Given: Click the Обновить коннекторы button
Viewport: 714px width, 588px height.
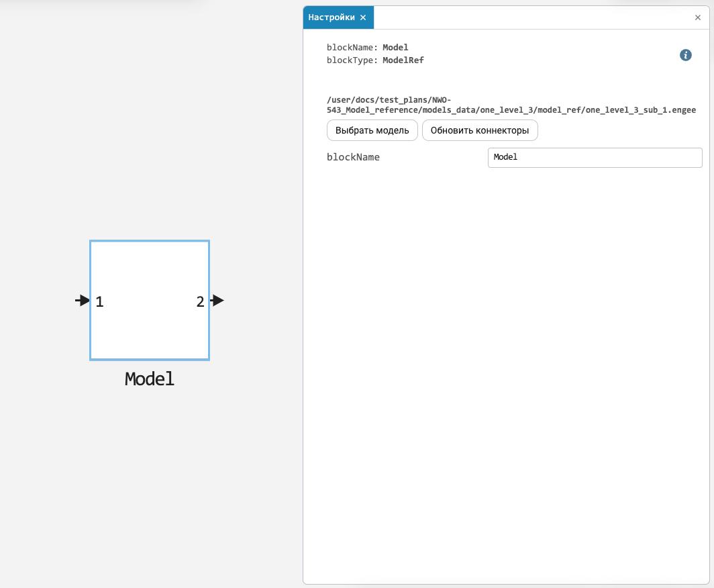Looking at the screenshot, I should coord(480,130).
